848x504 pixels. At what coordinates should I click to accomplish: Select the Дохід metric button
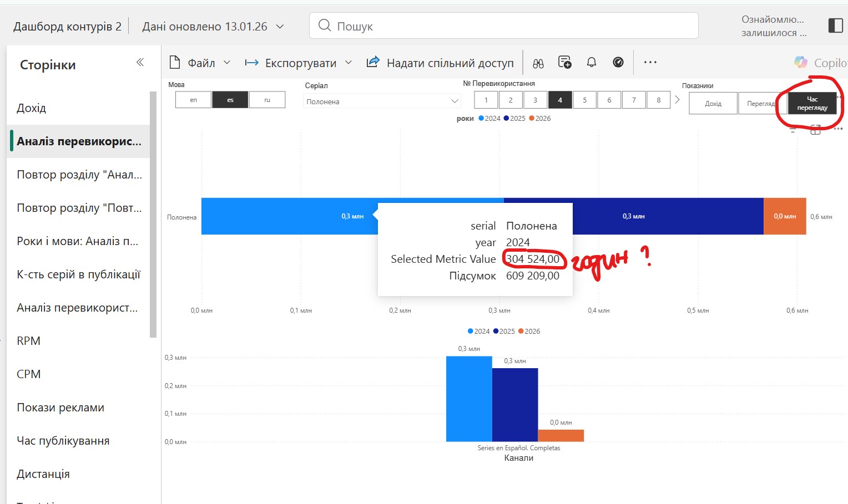[x=713, y=103]
